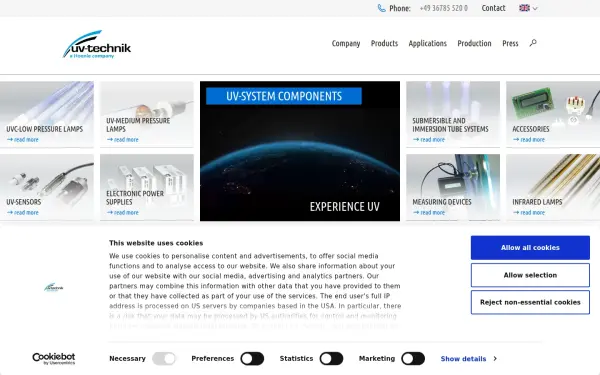Open the Applications menu

pyautogui.click(x=427, y=43)
